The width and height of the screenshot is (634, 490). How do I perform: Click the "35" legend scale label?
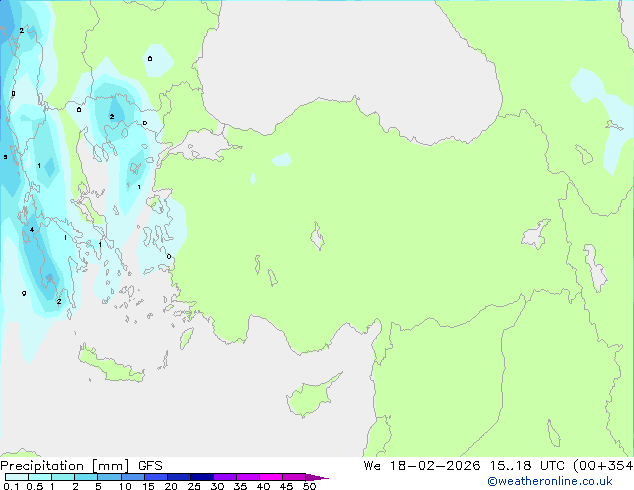[240, 486]
